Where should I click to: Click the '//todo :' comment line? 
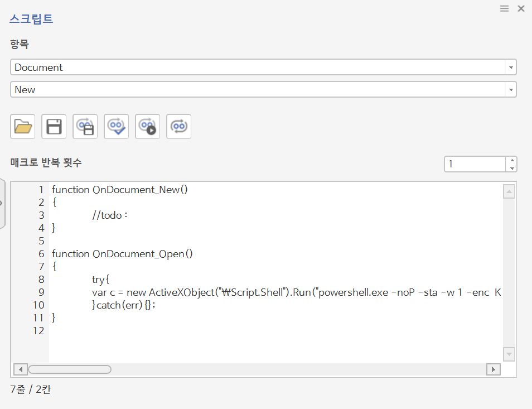pyautogui.click(x=110, y=215)
